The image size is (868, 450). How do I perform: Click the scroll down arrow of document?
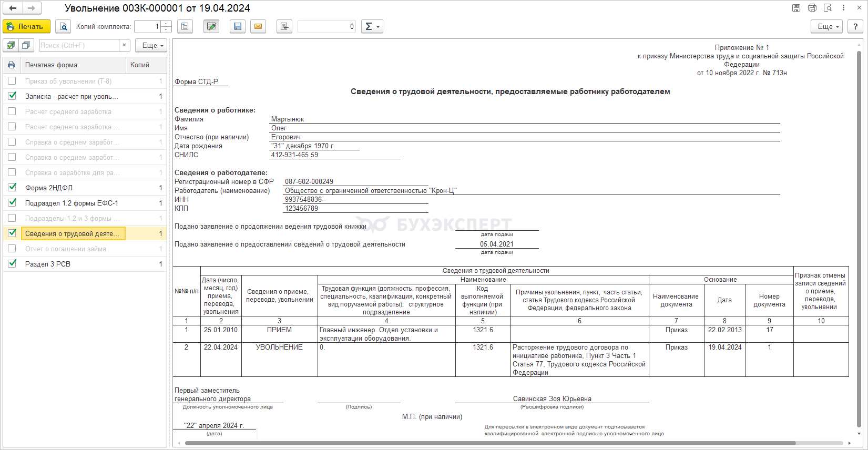coord(859,434)
